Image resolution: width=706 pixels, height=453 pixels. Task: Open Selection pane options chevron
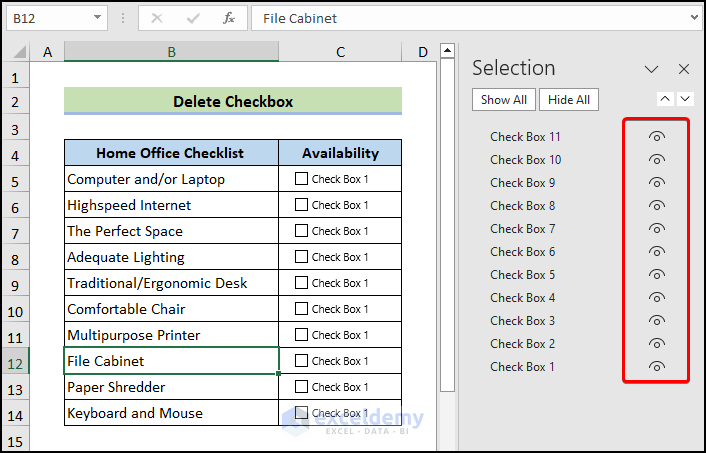click(652, 69)
